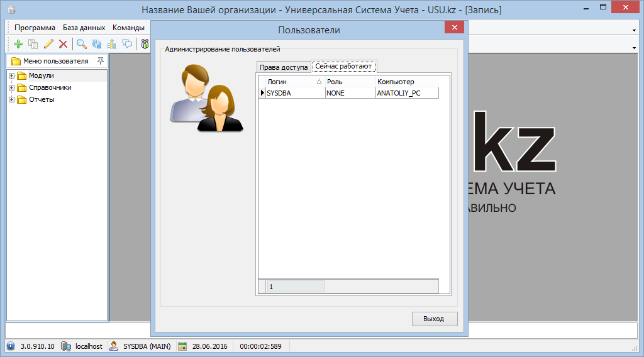Open the Программа menu
Viewport: 644px width, 357px height.
[x=35, y=28]
